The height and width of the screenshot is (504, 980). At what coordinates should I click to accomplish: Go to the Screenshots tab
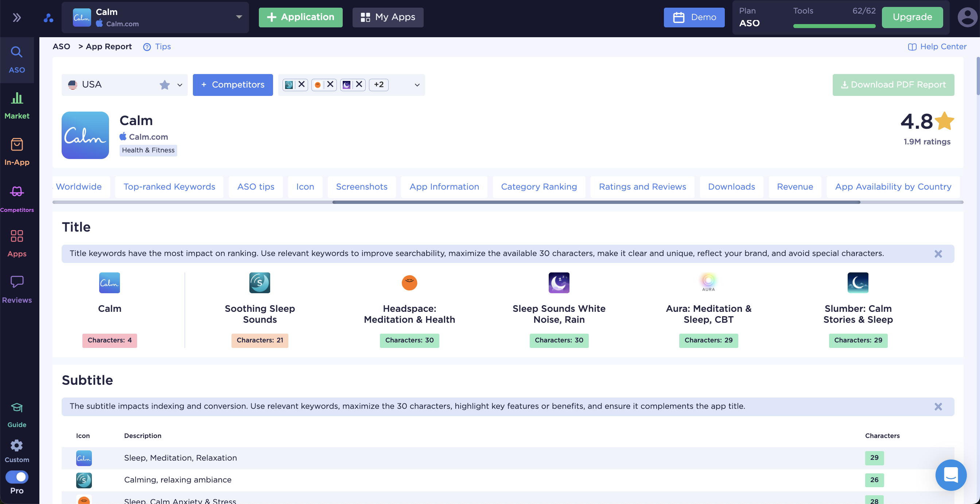tap(362, 187)
